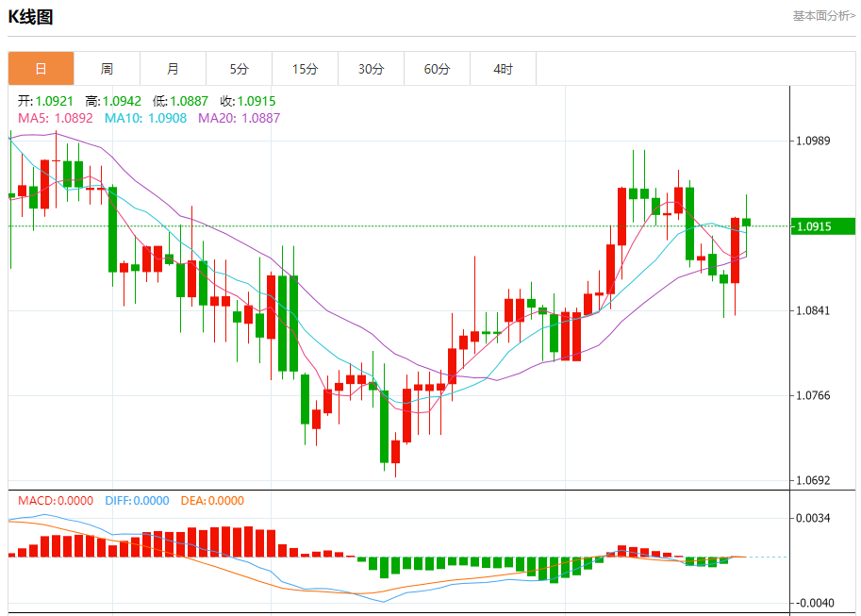861x616 pixels.
Task: Click the 1.0915 current price label
Action: (822, 226)
